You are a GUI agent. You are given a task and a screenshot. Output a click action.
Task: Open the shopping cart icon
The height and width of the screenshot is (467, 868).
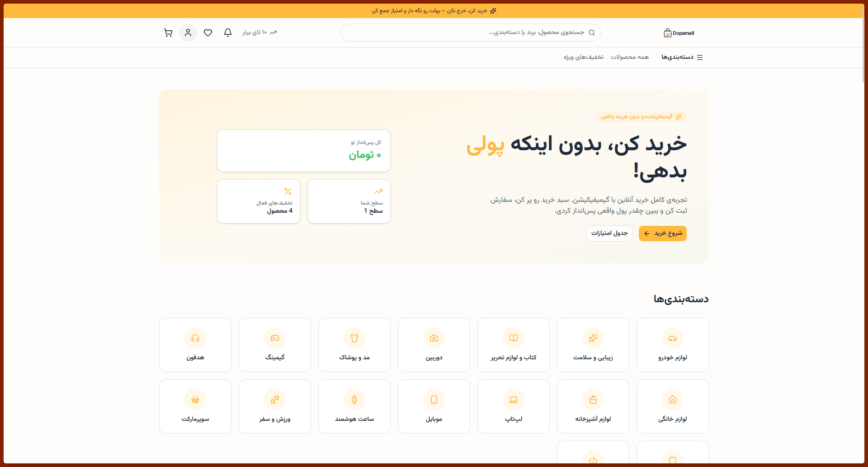168,33
